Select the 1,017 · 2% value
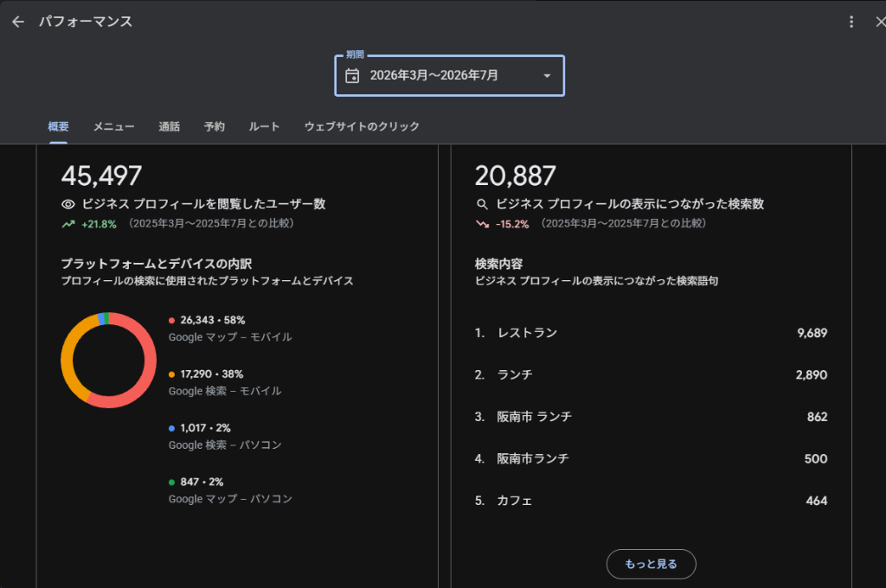Screen dimensions: 886x588 (206, 428)
